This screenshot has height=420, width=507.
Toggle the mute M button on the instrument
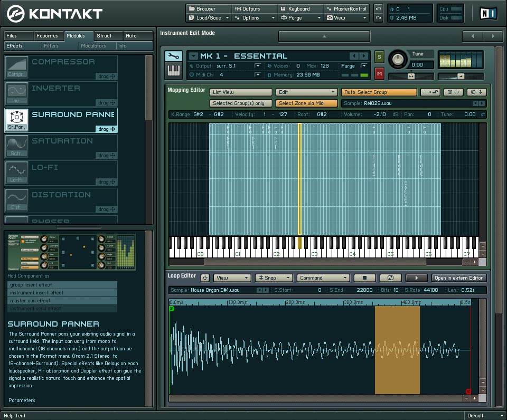(379, 74)
